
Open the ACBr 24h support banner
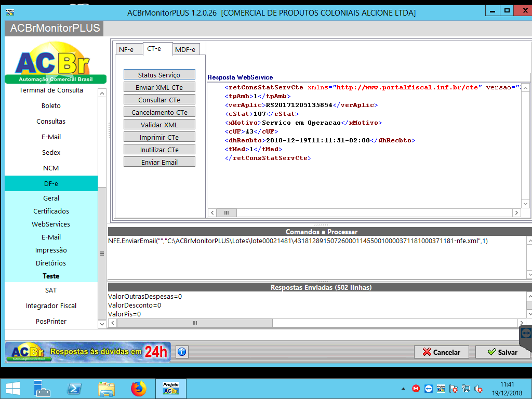tap(88, 352)
